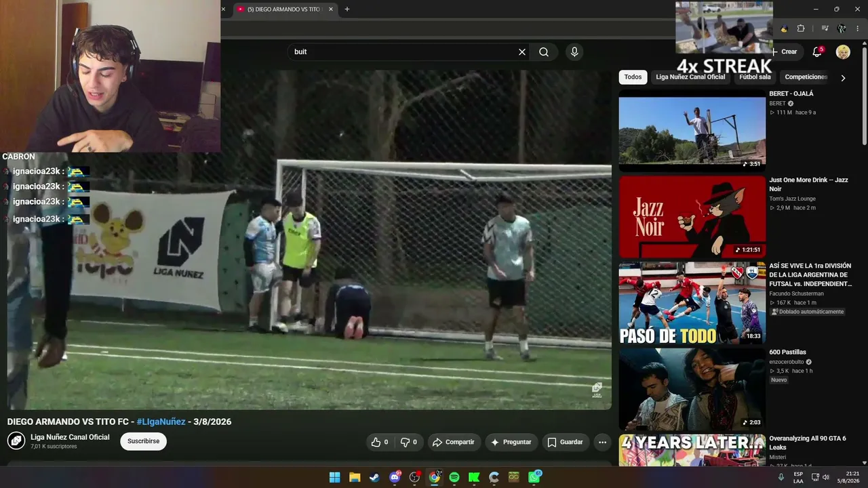868x488 pixels.
Task: Click the taskbar microphone tray icon
Action: [x=781, y=477]
